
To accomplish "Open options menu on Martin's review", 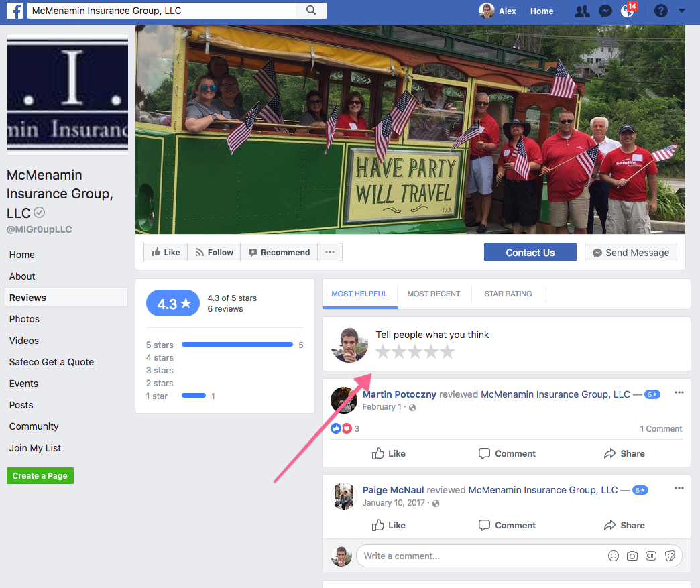I will pos(679,392).
